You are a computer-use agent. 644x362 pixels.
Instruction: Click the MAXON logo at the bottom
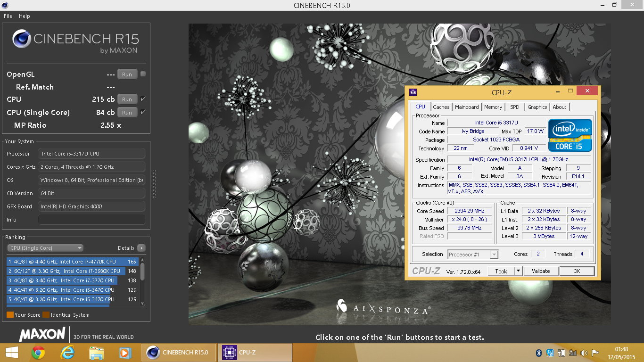click(42, 335)
